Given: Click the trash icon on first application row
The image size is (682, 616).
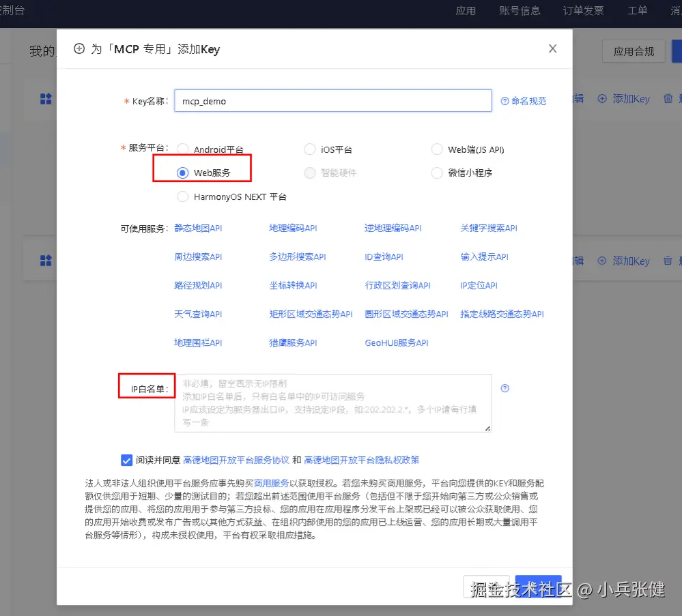Looking at the screenshot, I should tap(668, 99).
